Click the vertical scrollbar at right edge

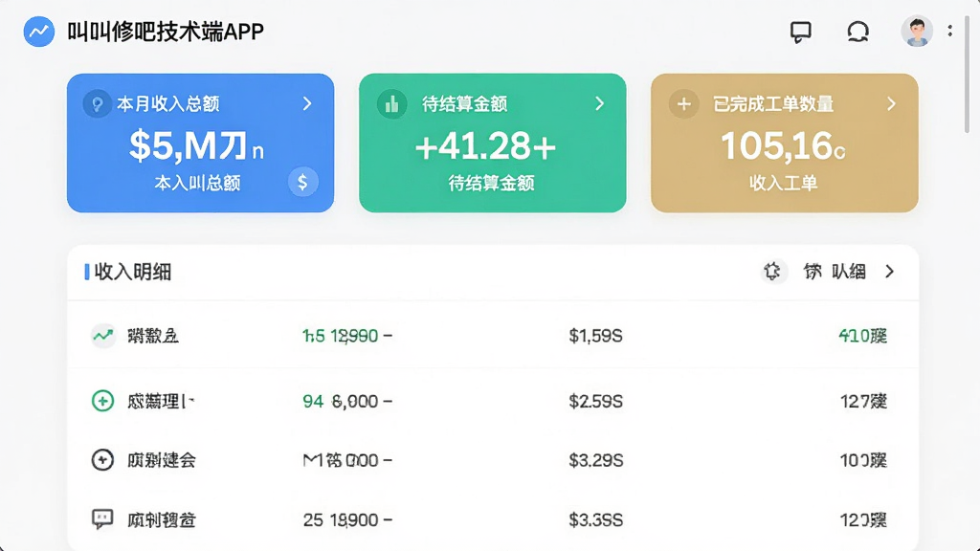pyautogui.click(x=967, y=74)
